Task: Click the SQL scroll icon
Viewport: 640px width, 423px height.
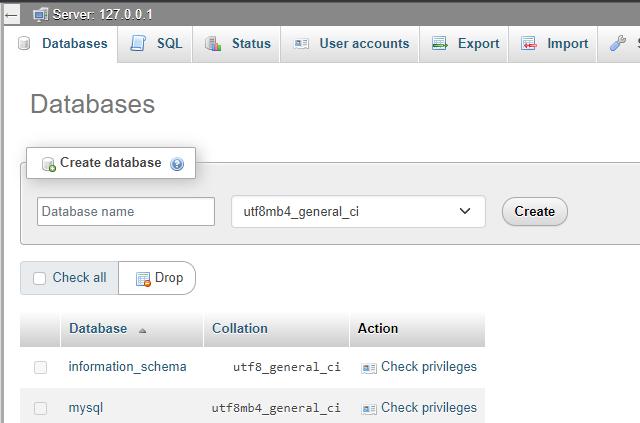Action: (x=138, y=43)
